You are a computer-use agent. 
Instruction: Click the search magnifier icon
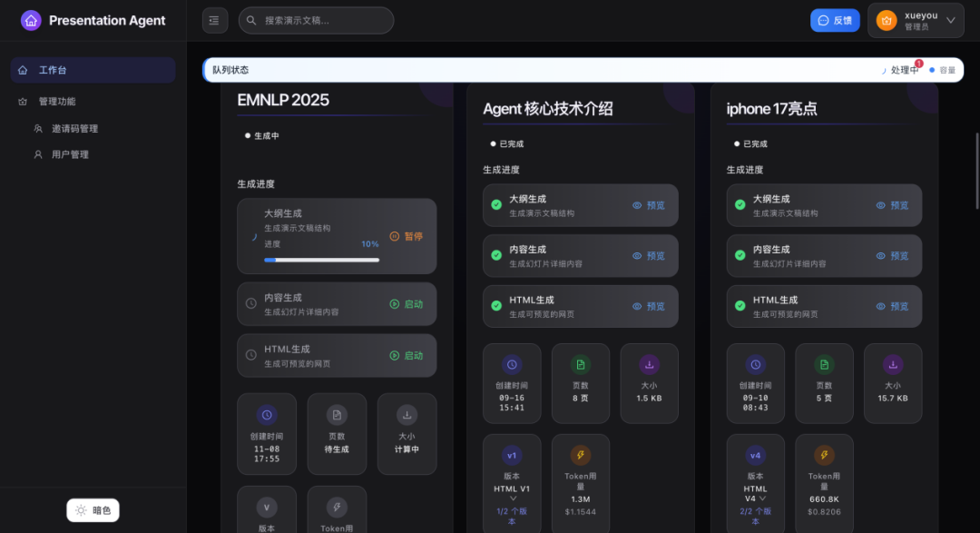251,21
